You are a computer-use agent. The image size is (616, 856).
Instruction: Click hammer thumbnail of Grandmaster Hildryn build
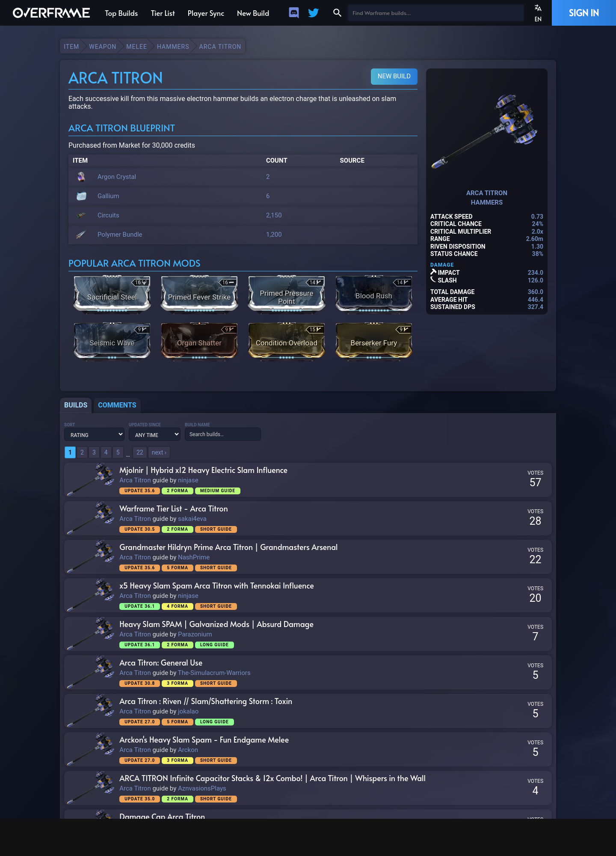[90, 557]
